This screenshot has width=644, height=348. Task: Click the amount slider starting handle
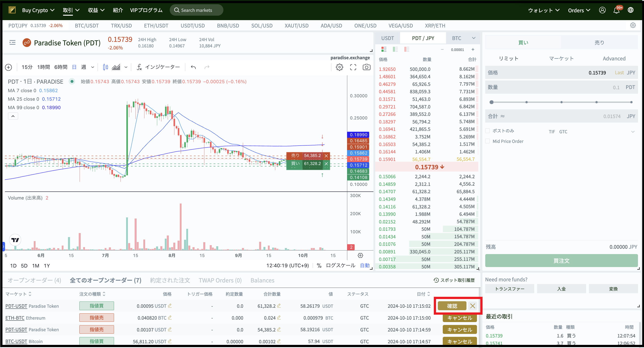point(491,102)
